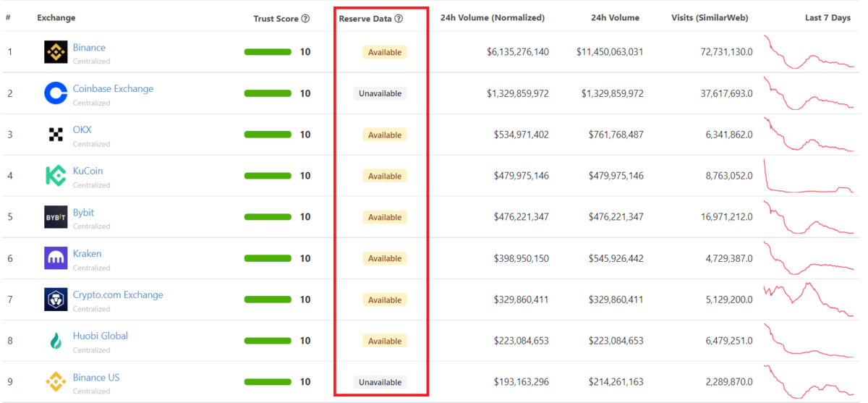
Task: Click OKX's Available reserve badge
Action: pyautogui.click(x=385, y=135)
